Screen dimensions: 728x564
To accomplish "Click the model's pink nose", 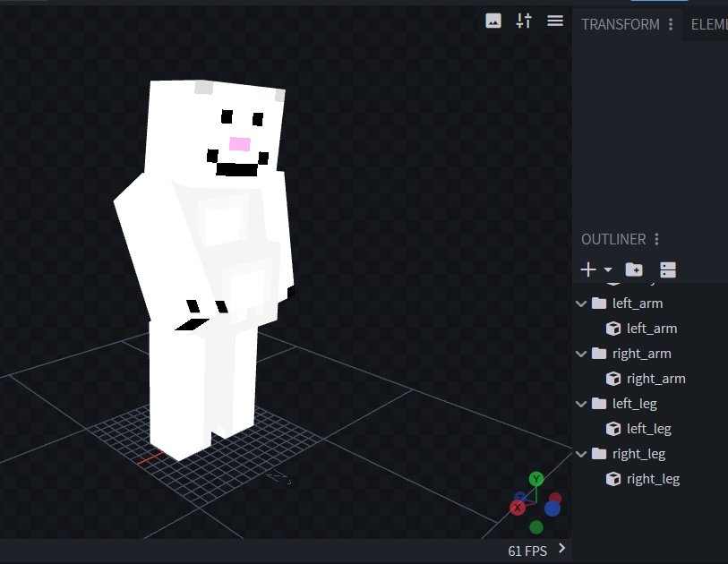I will click(240, 144).
